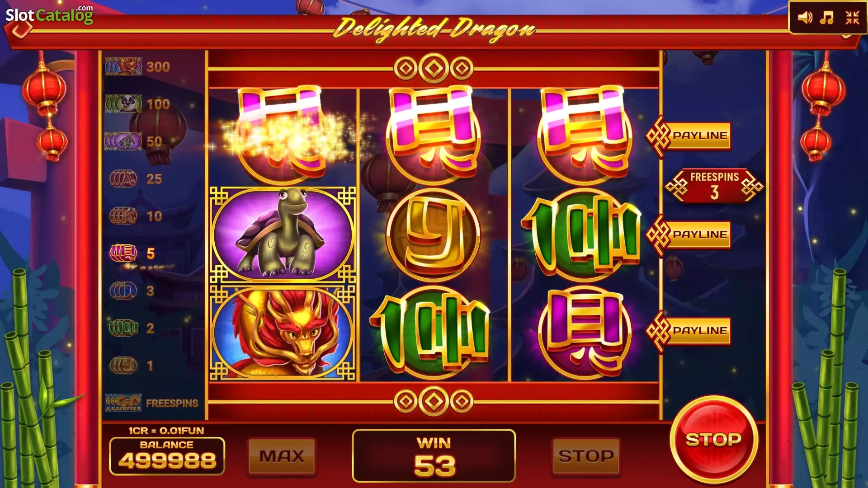Click the rectangular STOP button
The height and width of the screenshot is (488, 868).
point(586,456)
